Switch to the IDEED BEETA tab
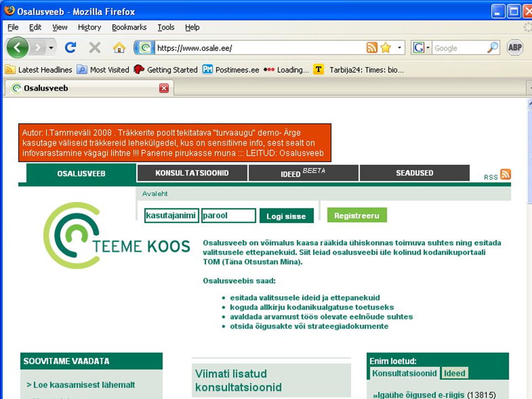 pos(303,173)
